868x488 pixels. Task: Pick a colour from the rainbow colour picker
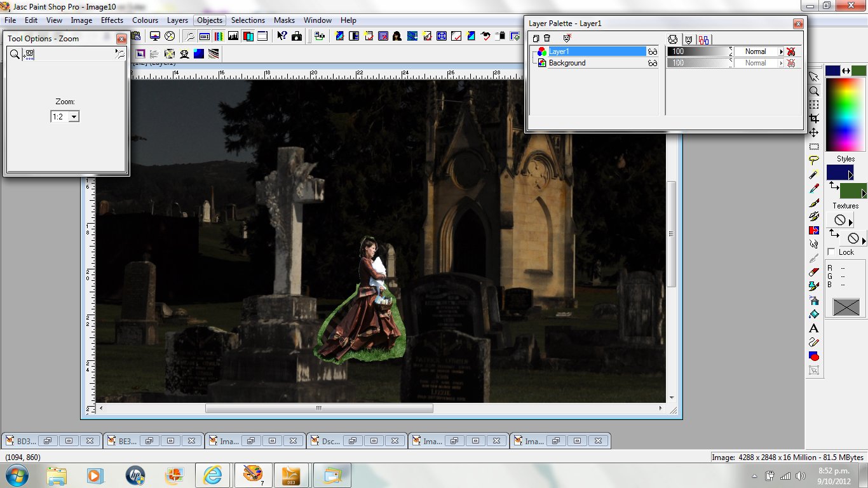point(845,116)
